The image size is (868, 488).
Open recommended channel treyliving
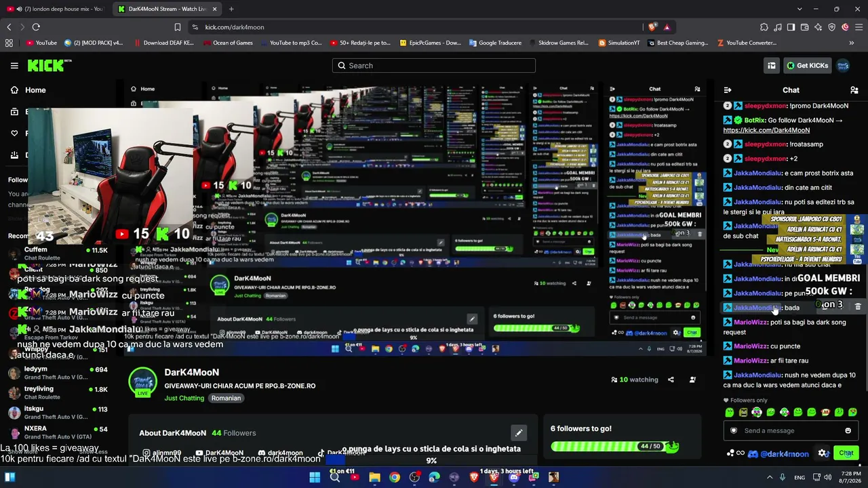pos(58,393)
